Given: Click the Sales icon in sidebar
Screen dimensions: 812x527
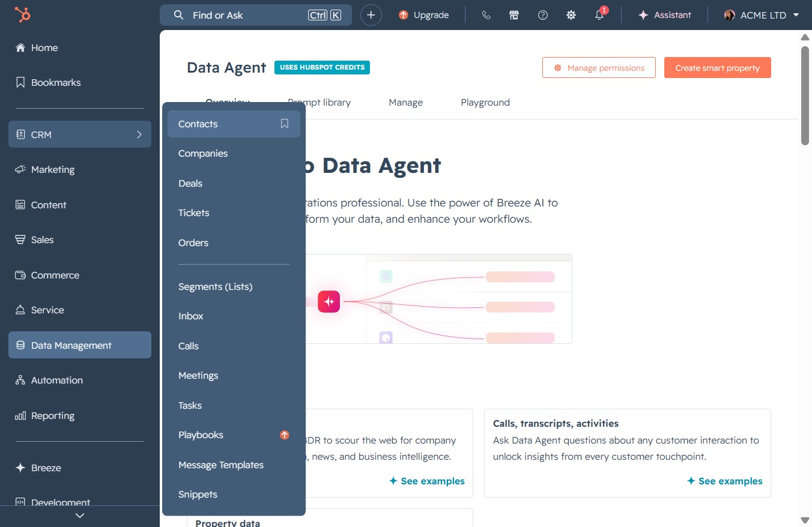Looking at the screenshot, I should [x=20, y=239].
